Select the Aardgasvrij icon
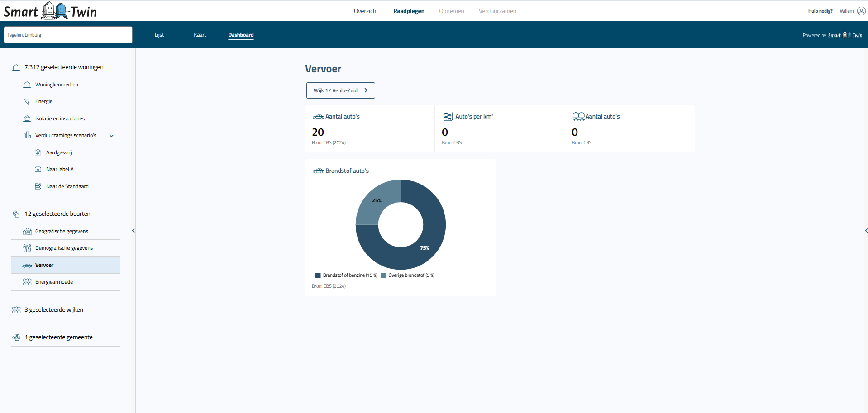 point(38,152)
